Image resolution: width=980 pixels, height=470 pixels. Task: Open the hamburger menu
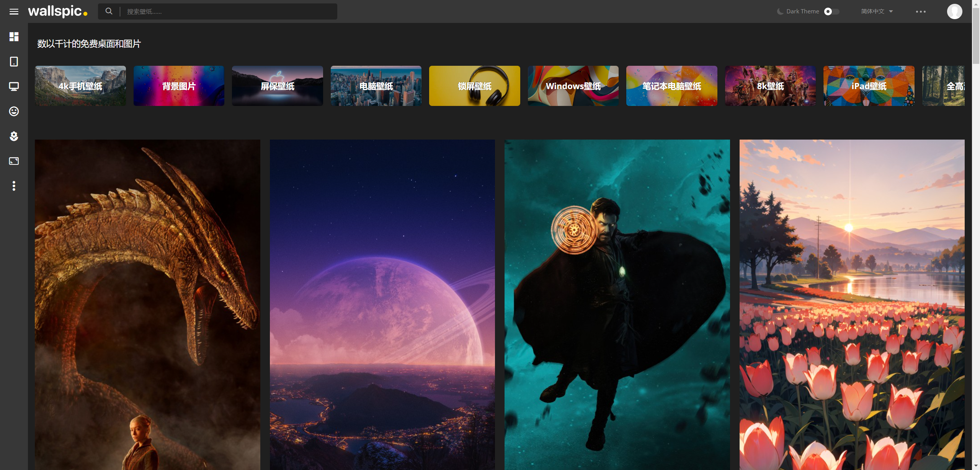(14, 11)
